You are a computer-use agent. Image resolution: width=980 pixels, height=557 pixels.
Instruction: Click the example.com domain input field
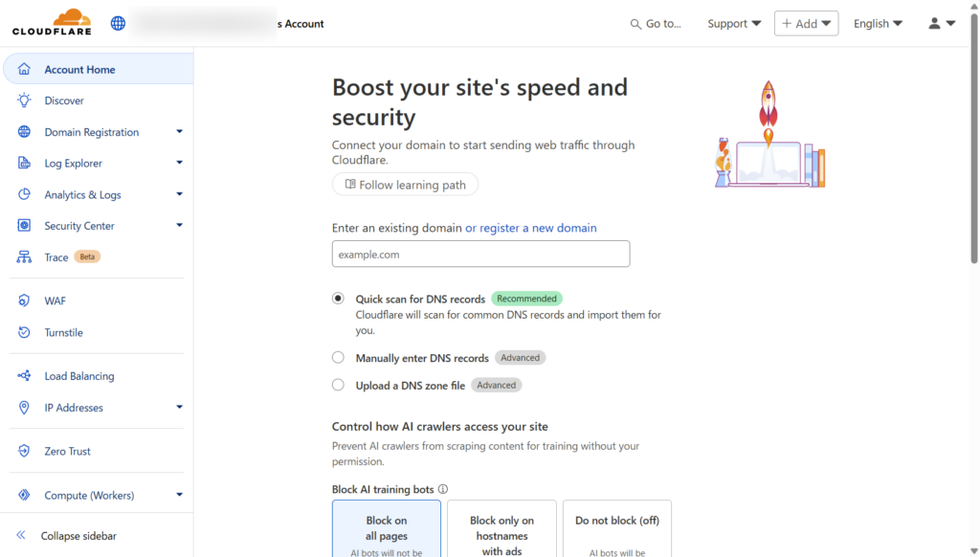(480, 255)
